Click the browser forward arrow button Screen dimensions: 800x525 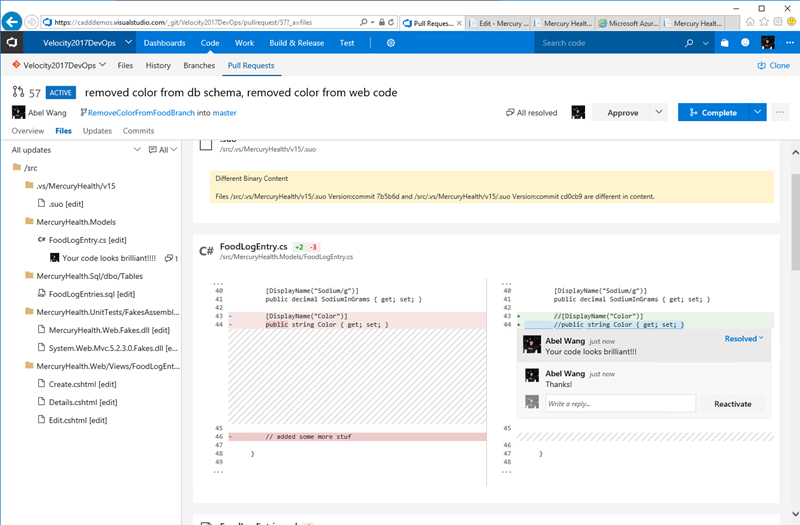[32, 22]
